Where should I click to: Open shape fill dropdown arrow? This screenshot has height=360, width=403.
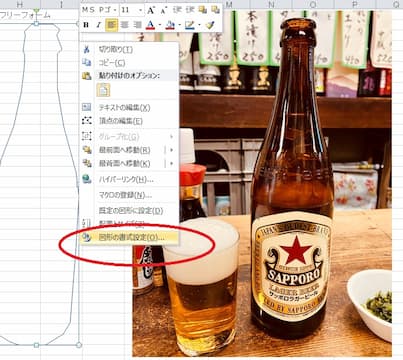[x=179, y=25]
